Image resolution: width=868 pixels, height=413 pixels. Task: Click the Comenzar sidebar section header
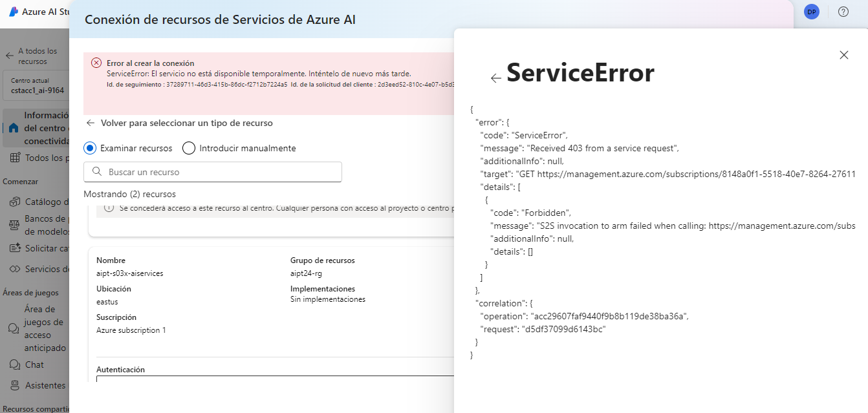point(21,182)
